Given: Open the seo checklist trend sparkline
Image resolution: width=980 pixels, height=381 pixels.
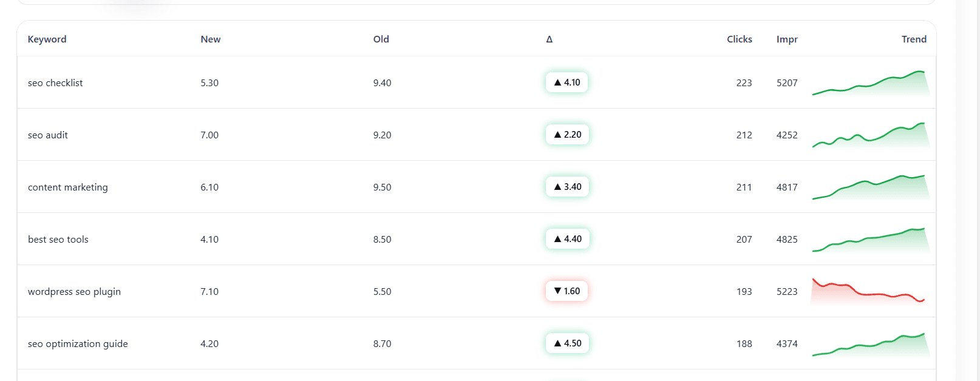Looking at the screenshot, I should (871, 84).
